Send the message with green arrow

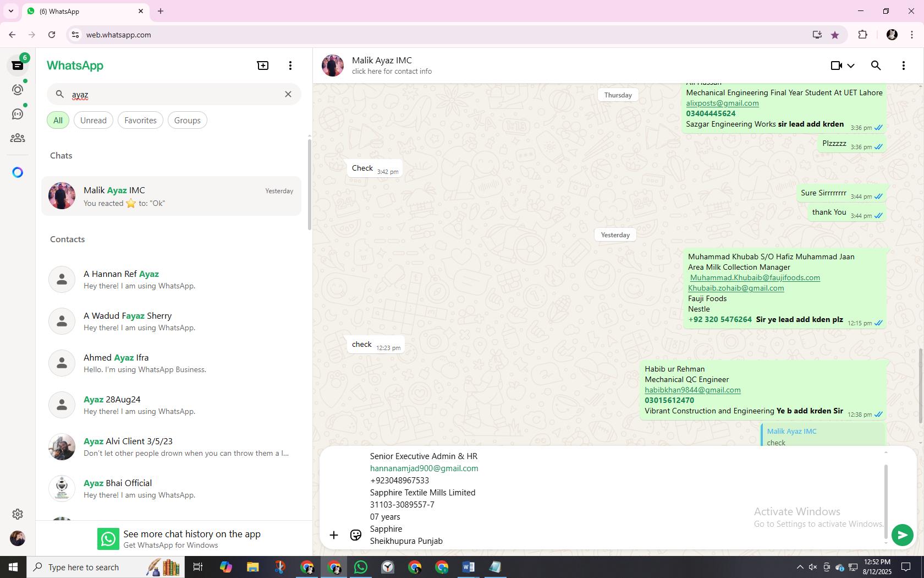point(902,535)
